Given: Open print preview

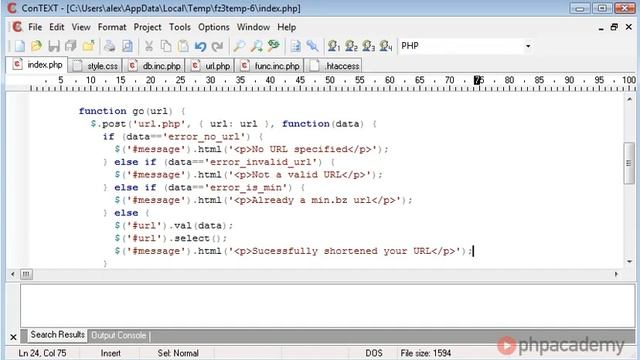Looking at the screenshot, I should (x=127, y=46).
